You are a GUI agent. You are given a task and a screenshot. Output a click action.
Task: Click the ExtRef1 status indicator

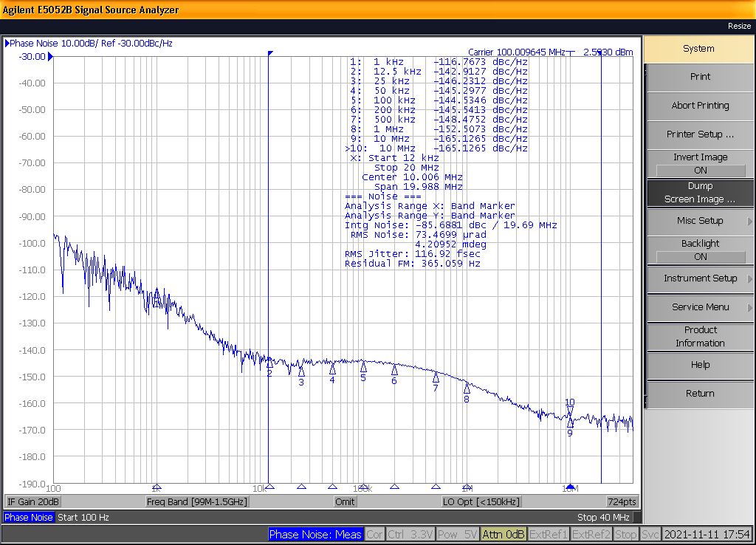[x=549, y=535]
